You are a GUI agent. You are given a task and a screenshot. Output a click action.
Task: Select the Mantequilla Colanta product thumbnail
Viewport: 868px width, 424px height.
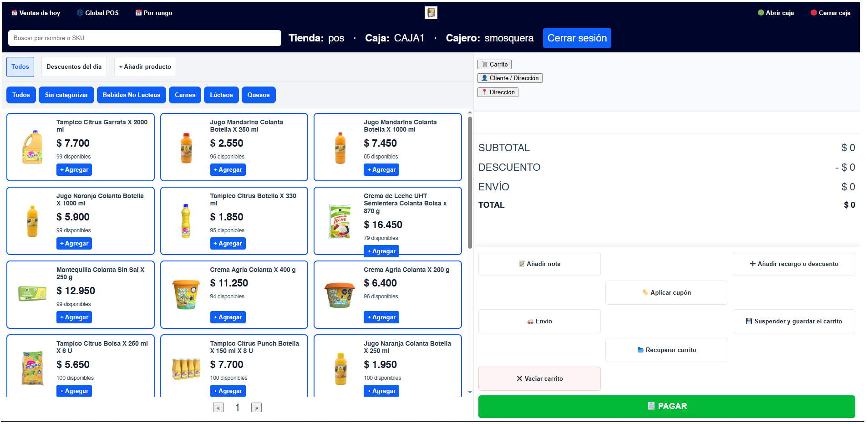pos(32,294)
